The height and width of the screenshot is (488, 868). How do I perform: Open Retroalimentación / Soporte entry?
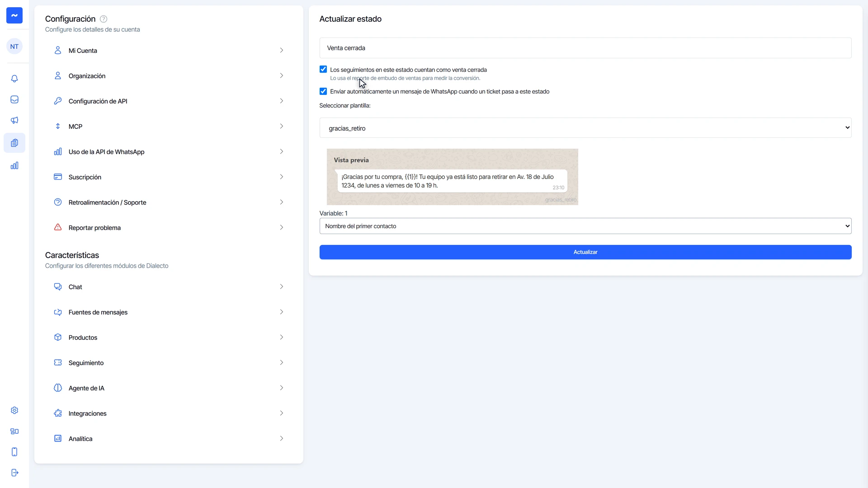pyautogui.click(x=169, y=202)
